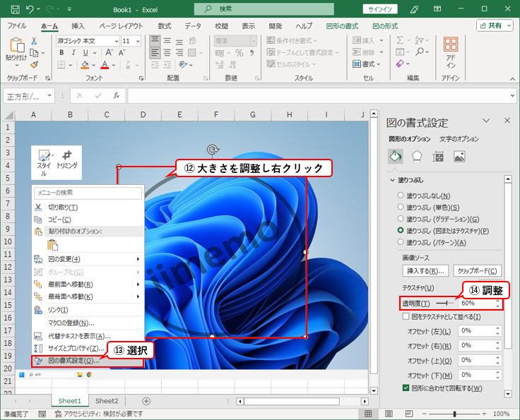The height and width of the screenshot is (420, 520).
Task: Open the font size dropdown
Action: click(x=138, y=41)
